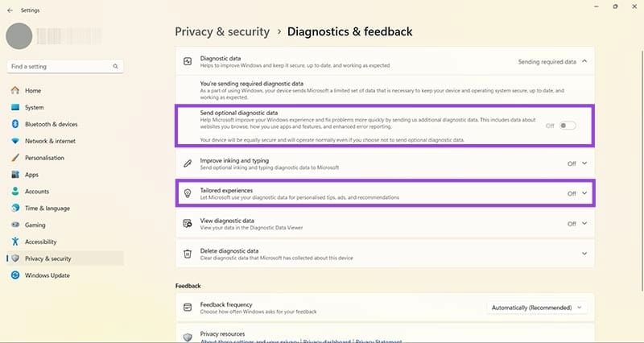Click the Improve inking and typing pen icon

pyautogui.click(x=188, y=163)
